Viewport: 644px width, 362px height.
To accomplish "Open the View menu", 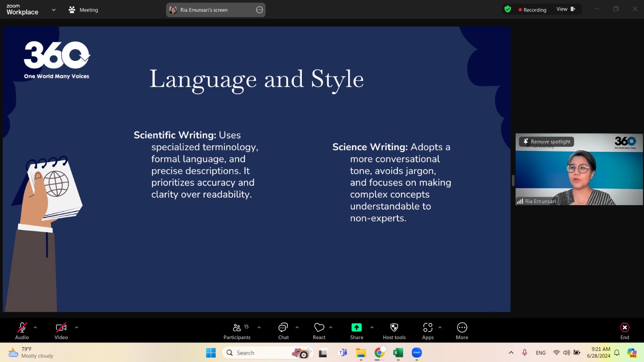I will (566, 9).
